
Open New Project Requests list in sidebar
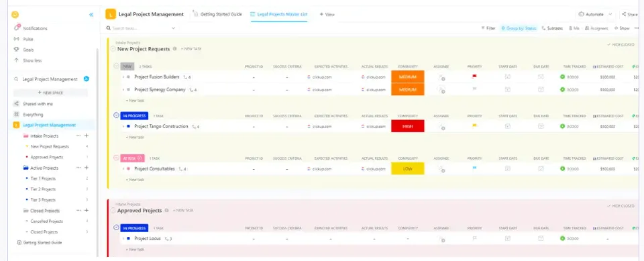click(50, 146)
